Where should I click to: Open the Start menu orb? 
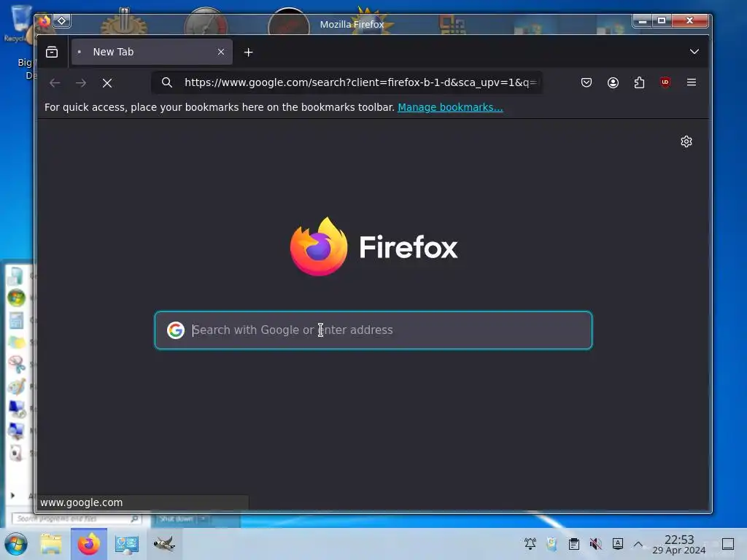point(16,544)
